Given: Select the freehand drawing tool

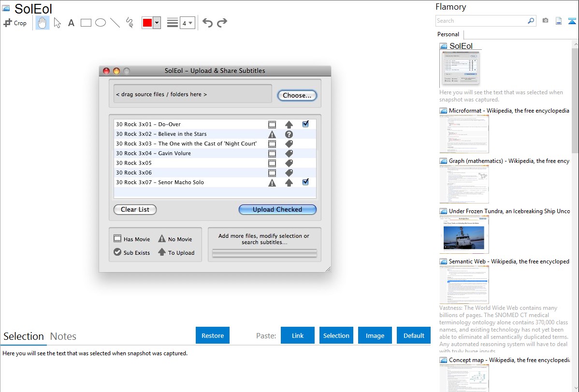Looking at the screenshot, I should click(x=130, y=23).
